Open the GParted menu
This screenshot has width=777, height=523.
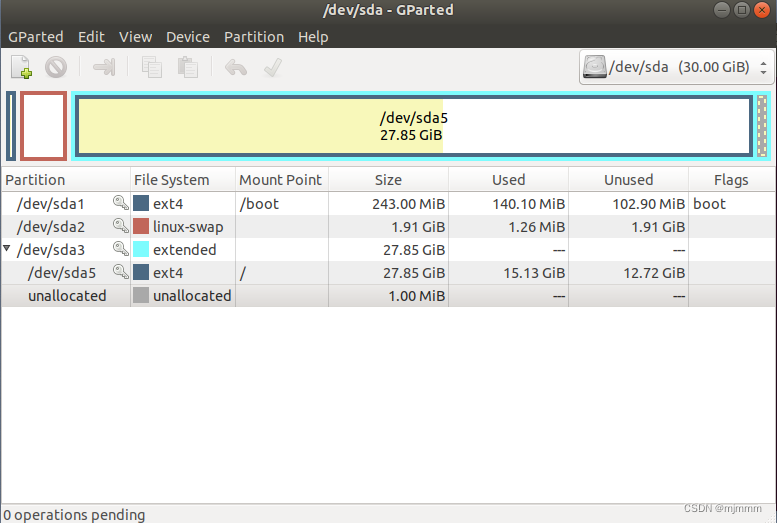(36, 37)
